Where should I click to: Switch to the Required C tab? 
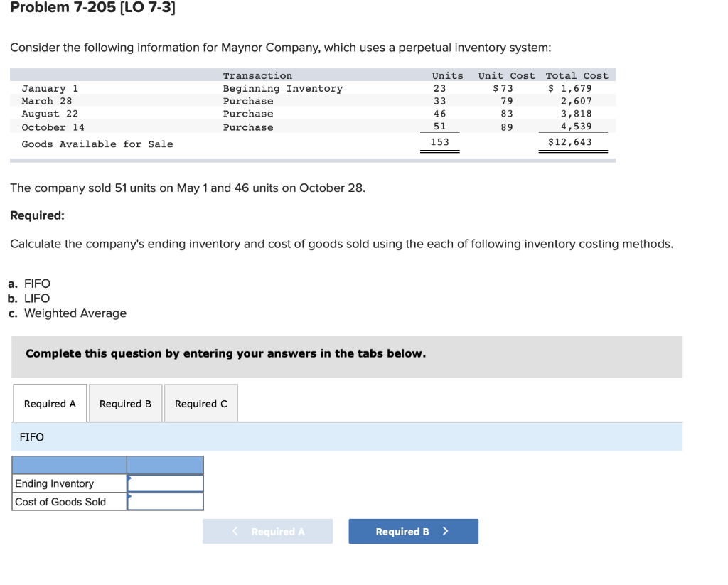[201, 403]
